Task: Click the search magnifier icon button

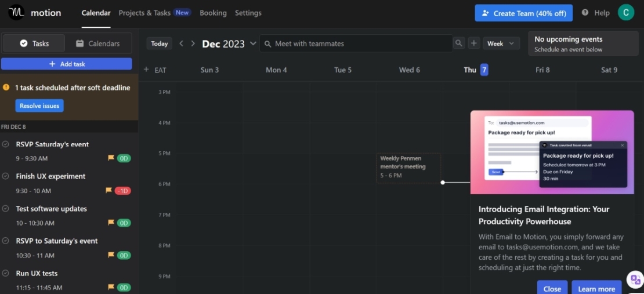Action: [x=459, y=43]
